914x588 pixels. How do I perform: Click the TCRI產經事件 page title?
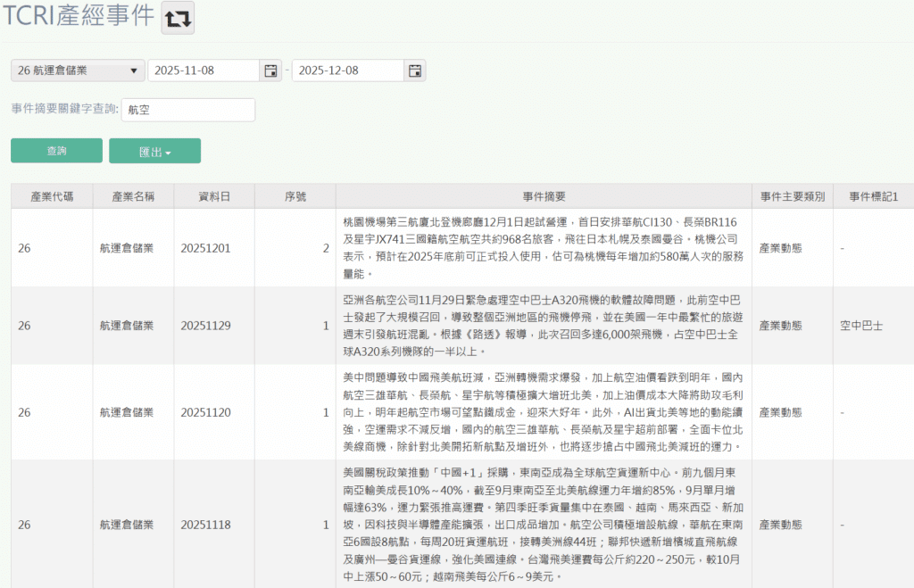pyautogui.click(x=78, y=18)
